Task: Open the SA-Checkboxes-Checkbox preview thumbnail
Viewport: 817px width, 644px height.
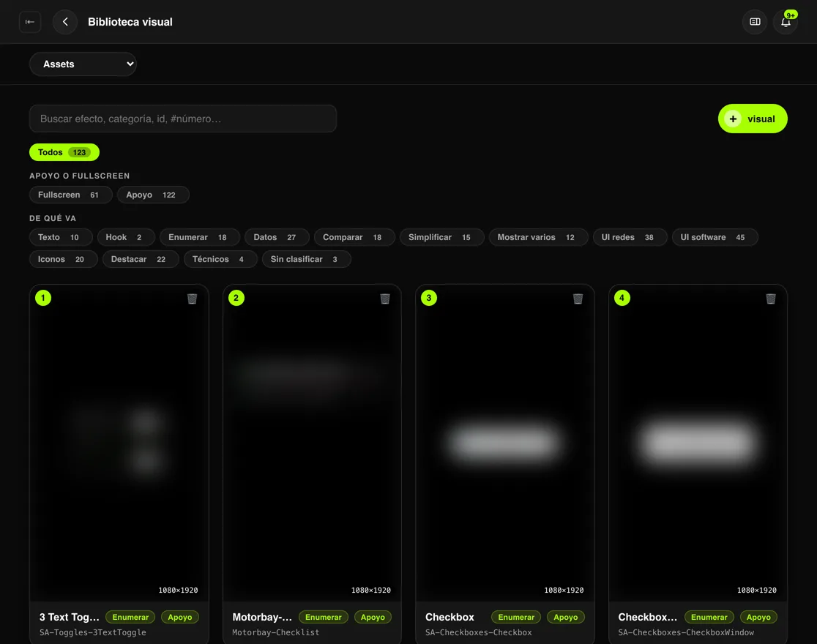Action: coord(505,443)
